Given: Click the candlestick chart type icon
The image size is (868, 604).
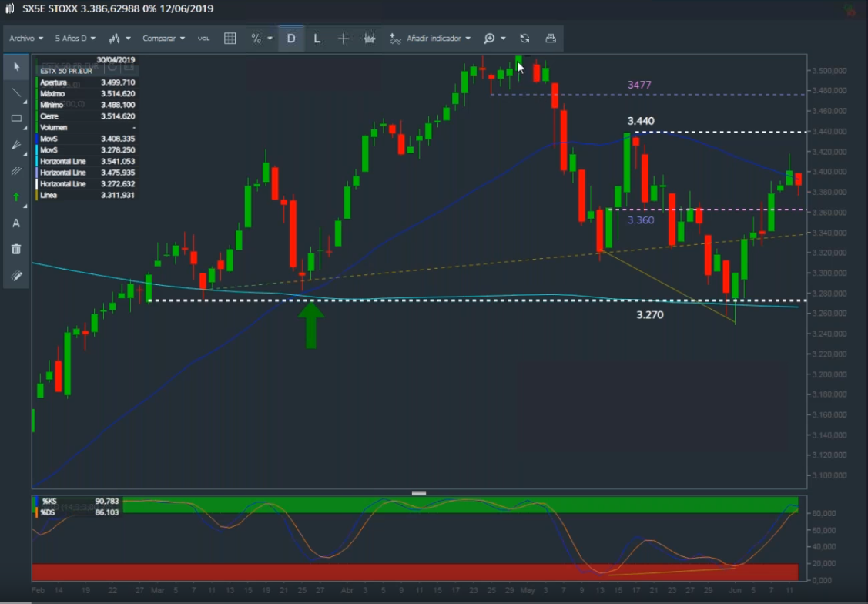Looking at the screenshot, I should tap(115, 39).
